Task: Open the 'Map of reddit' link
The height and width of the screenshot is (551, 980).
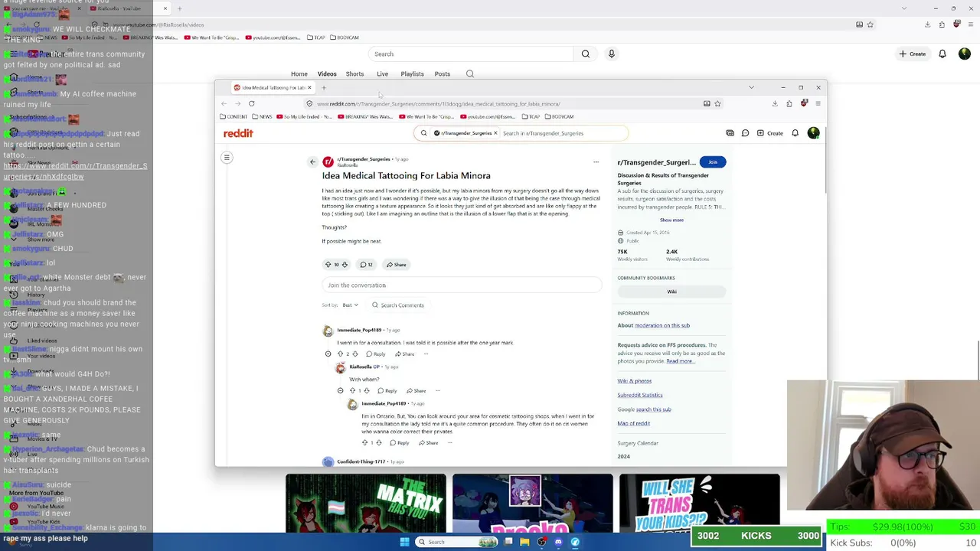Action: click(x=634, y=423)
